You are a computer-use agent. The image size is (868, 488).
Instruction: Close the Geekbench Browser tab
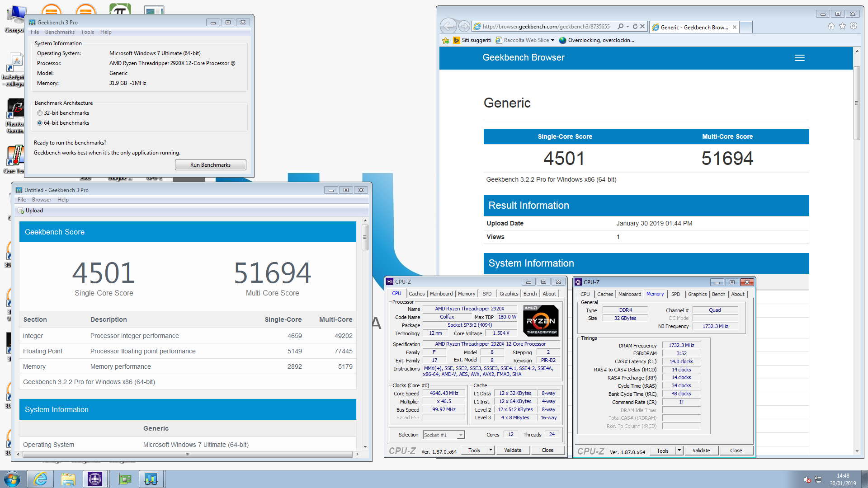735,27
